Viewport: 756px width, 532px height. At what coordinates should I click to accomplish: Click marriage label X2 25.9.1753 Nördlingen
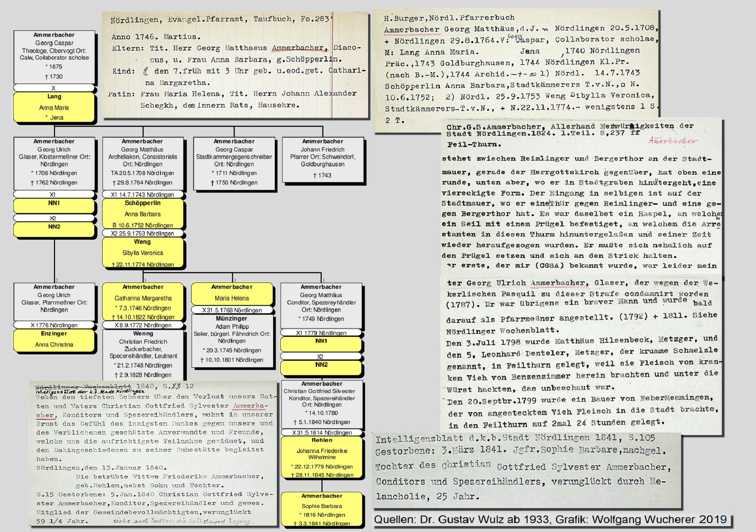[143, 233]
